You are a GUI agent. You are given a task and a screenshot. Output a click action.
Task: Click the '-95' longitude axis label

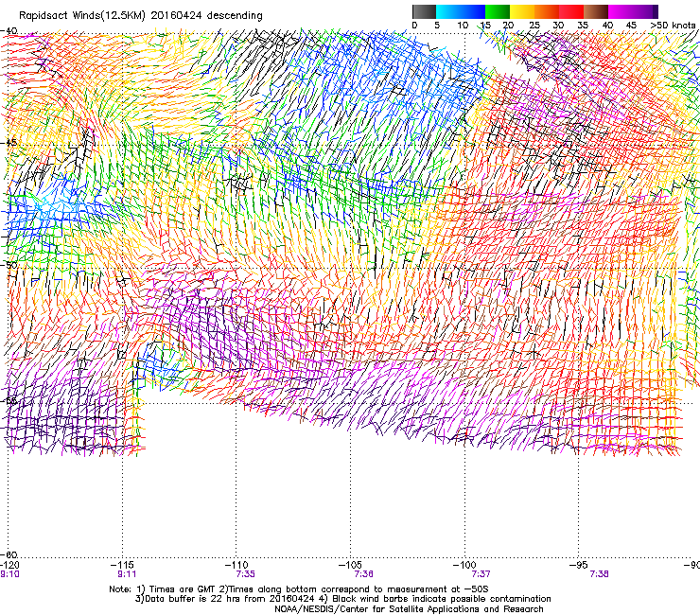click(x=579, y=566)
